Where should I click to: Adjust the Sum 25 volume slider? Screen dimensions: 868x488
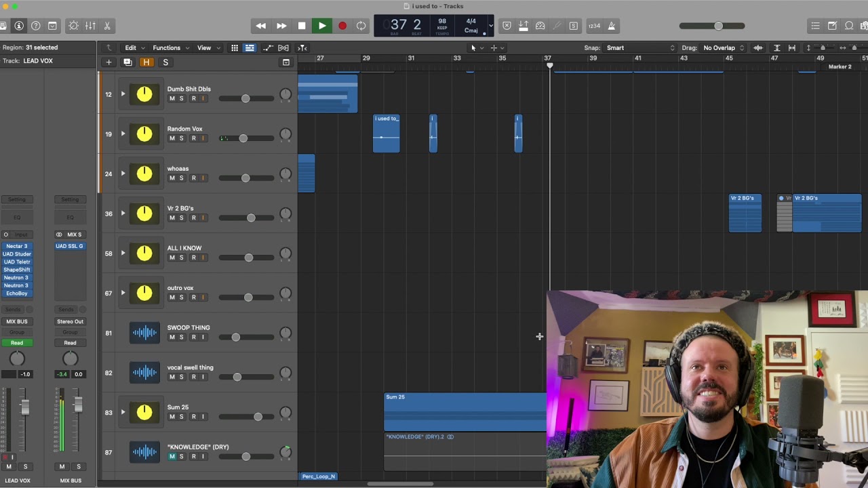point(247,417)
